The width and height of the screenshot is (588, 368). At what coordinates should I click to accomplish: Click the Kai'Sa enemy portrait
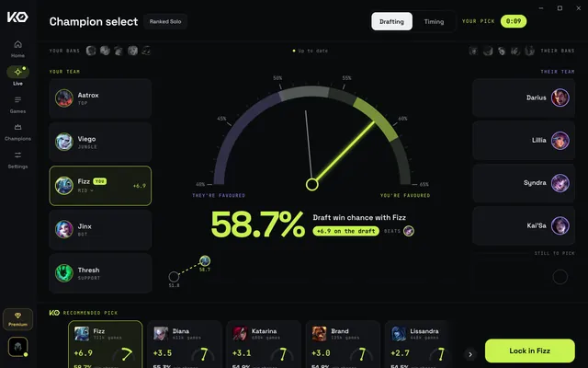coord(560,225)
